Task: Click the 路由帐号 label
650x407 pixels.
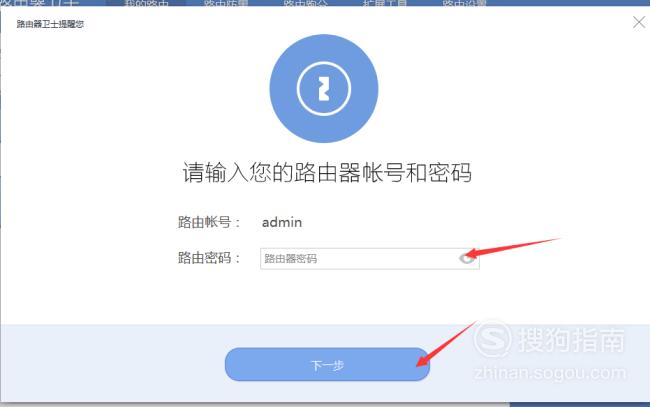Action: pos(209,222)
